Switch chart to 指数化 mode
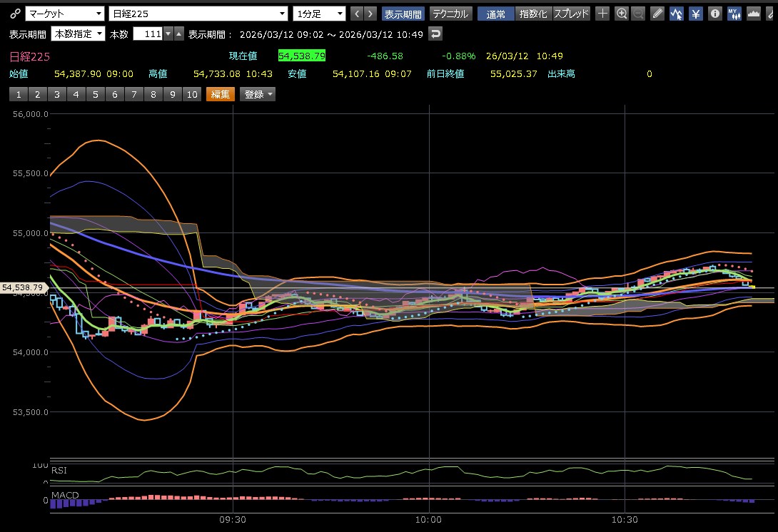The height and width of the screenshot is (532, 778). 532,14
